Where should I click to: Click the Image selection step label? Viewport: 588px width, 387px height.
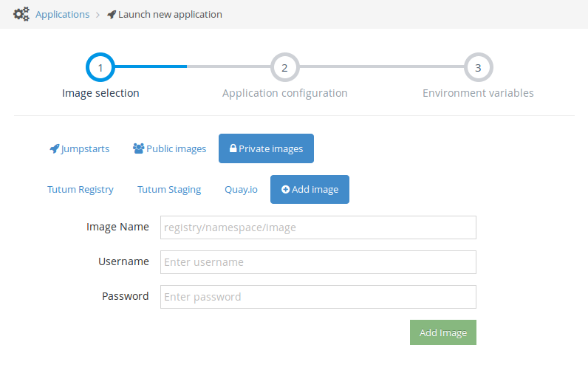(x=100, y=93)
